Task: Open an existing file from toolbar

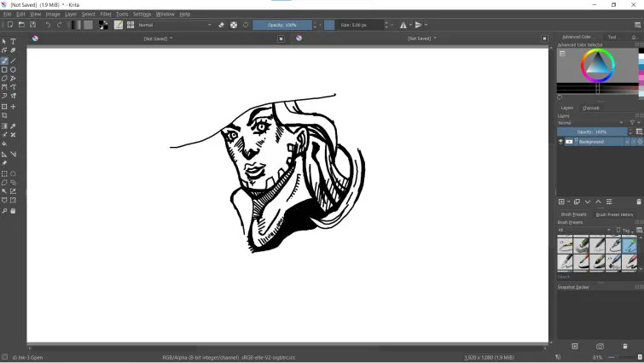Action: [x=21, y=25]
